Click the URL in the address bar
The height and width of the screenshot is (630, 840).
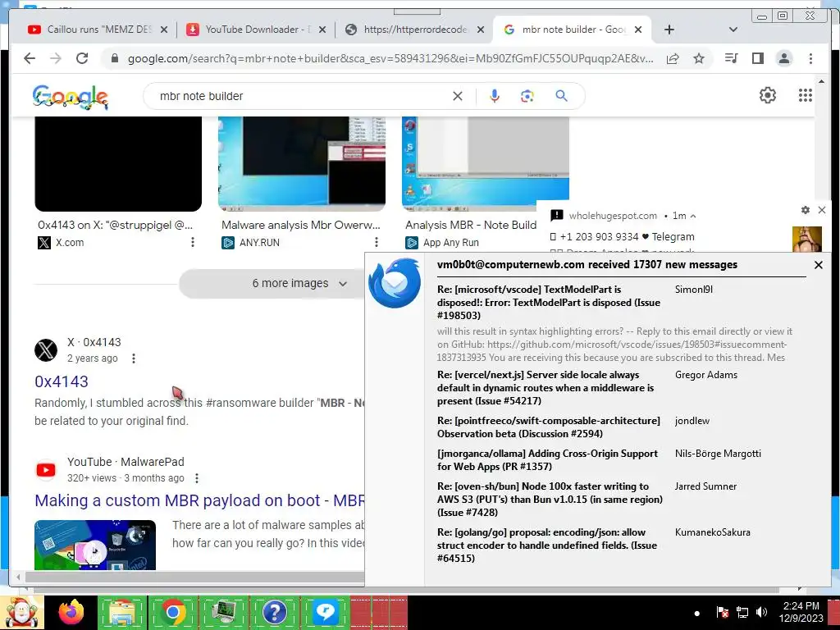coord(390,58)
